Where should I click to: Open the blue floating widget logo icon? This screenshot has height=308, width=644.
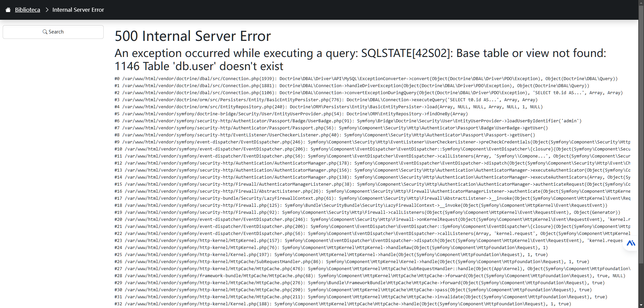pyautogui.click(x=631, y=243)
